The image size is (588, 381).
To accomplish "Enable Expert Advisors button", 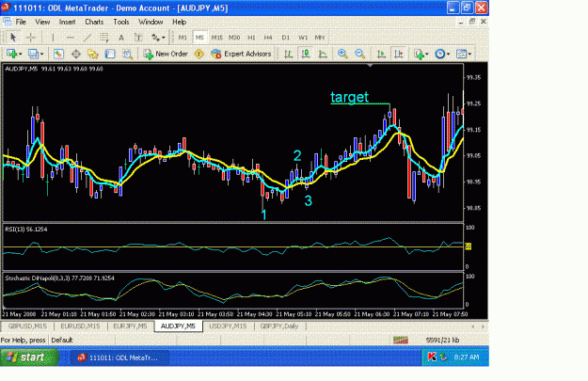I will tap(241, 54).
